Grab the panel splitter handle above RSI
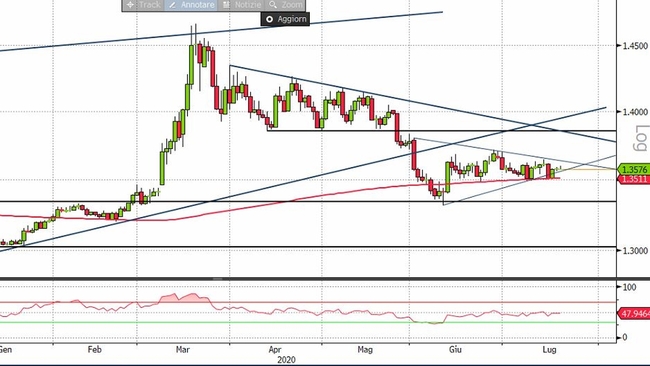650x366 pixels. pos(218,279)
